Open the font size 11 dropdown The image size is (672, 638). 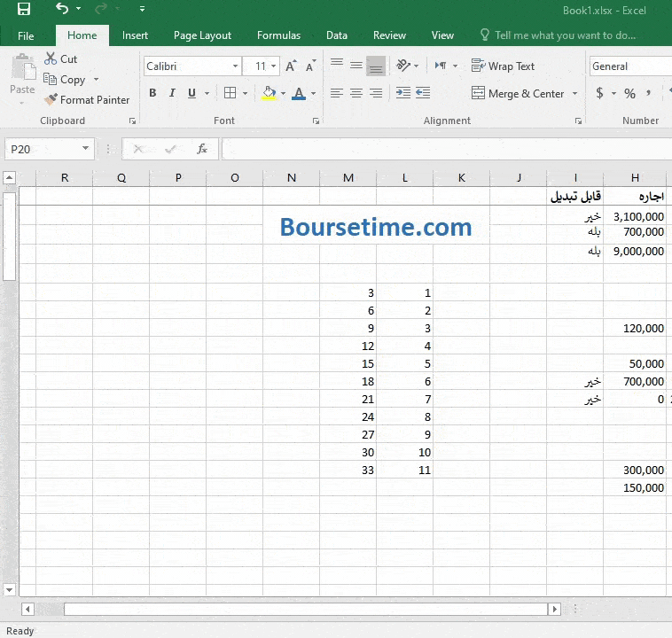273,66
